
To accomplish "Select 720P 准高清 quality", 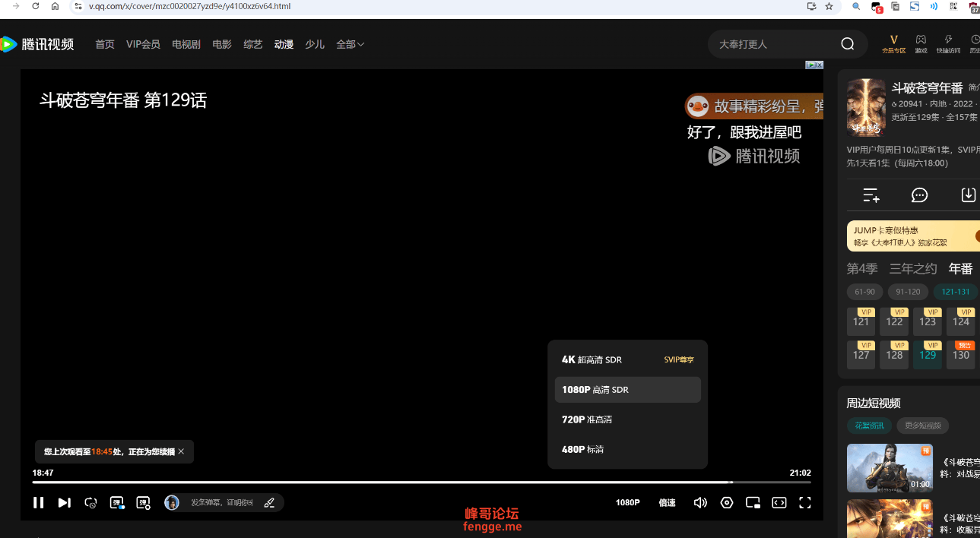I will (628, 419).
